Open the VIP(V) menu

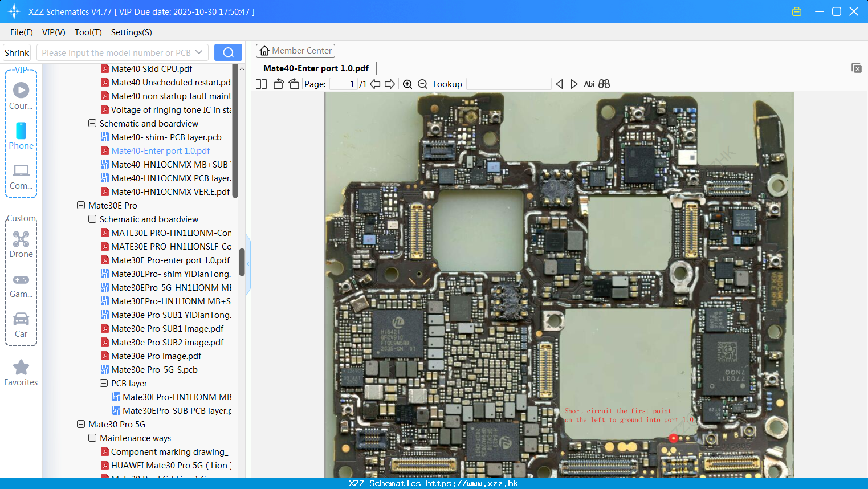tap(54, 32)
